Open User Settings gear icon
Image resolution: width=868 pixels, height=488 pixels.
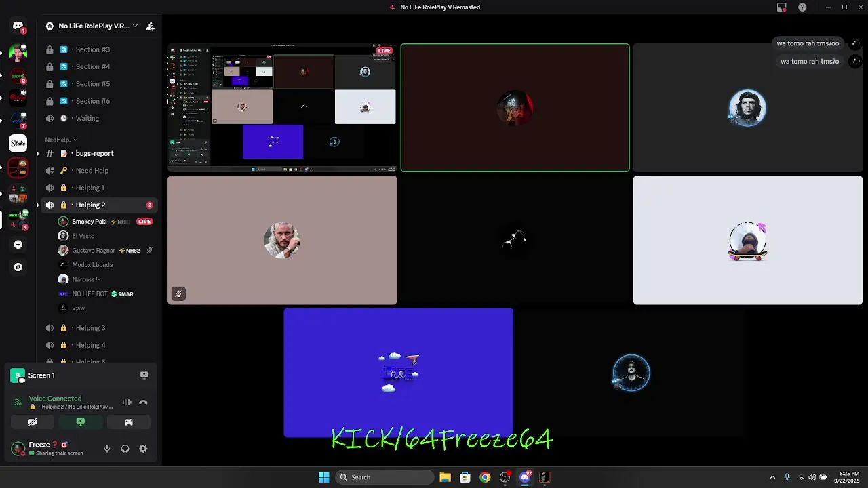(143, 449)
